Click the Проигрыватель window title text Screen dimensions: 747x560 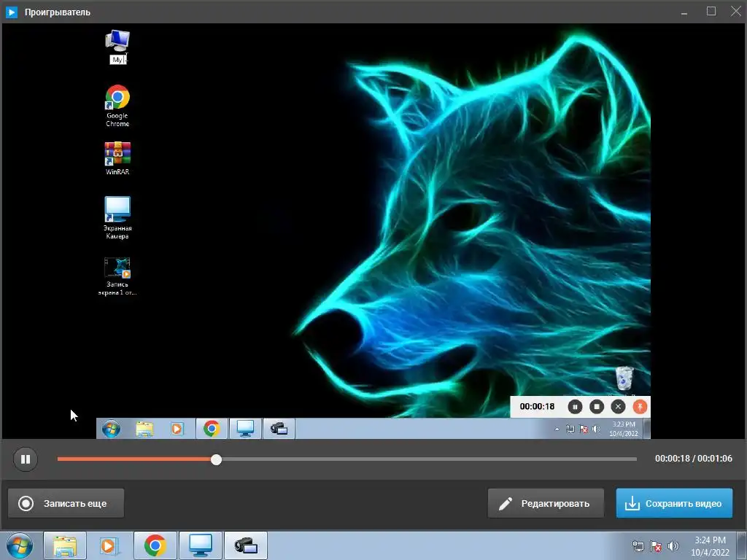57,12
